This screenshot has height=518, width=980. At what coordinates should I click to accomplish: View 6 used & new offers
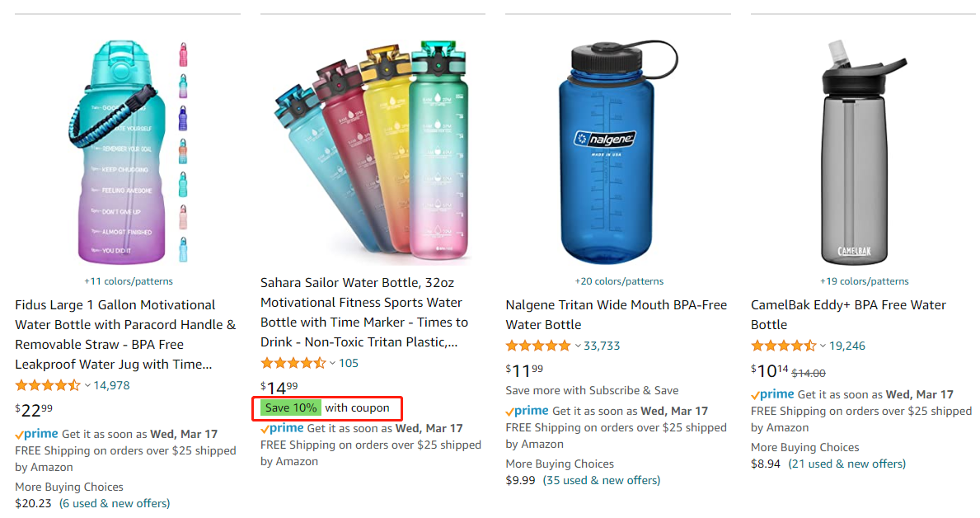pyautogui.click(x=115, y=504)
